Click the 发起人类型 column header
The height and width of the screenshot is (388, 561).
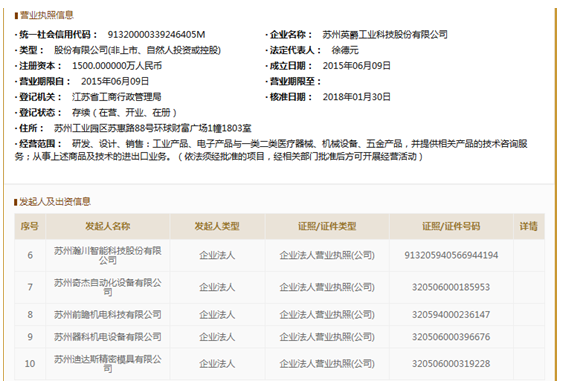pyautogui.click(x=217, y=226)
